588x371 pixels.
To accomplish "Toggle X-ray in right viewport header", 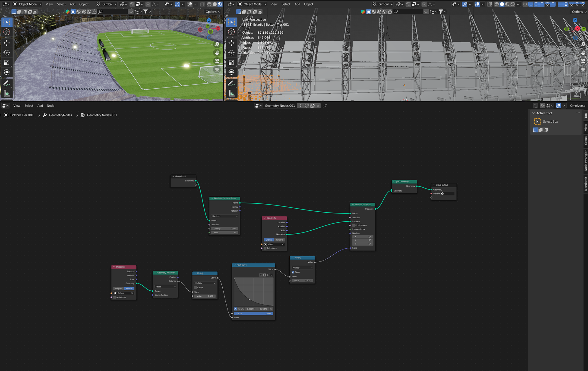I will pos(490,4).
